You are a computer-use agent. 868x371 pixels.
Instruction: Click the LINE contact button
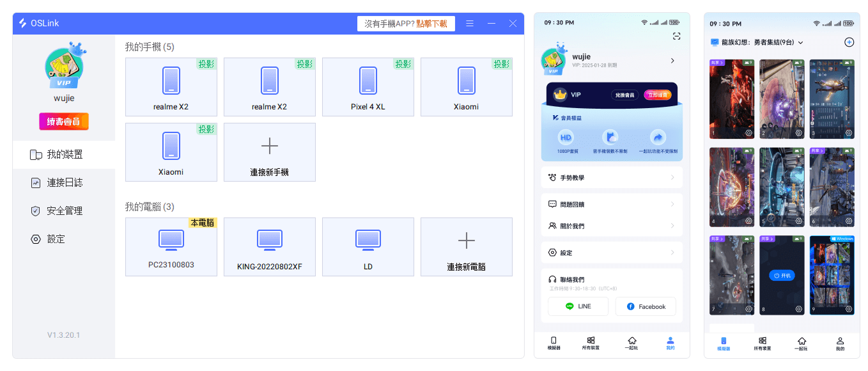pos(578,306)
